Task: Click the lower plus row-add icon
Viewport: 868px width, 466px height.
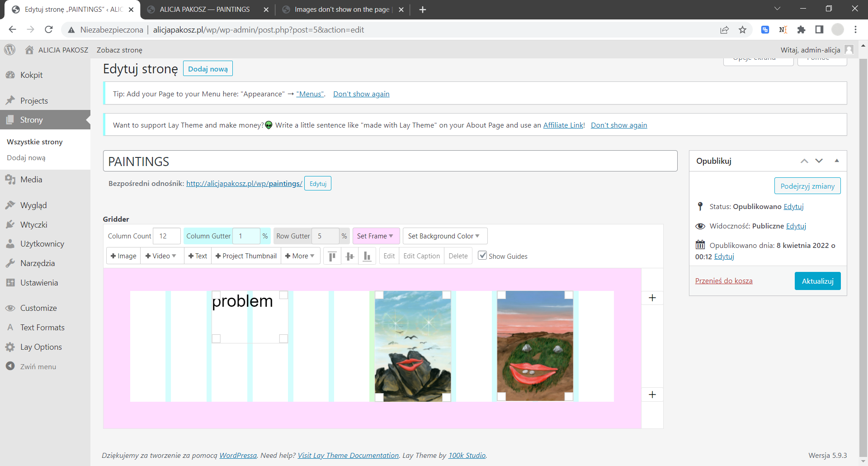Action: (652, 395)
